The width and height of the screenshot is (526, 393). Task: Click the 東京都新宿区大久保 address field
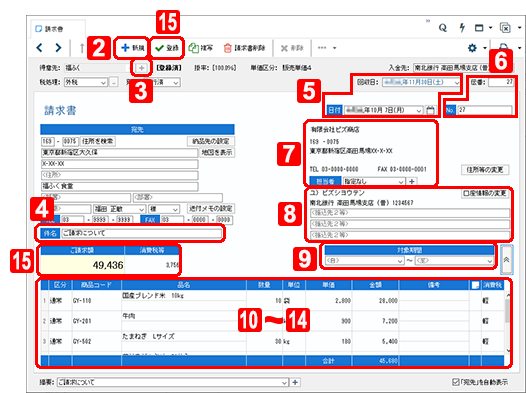(119, 153)
